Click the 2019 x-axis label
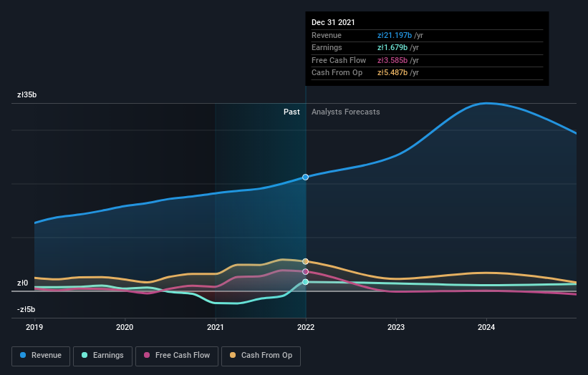Screen dimensions: 588x375 34,328
